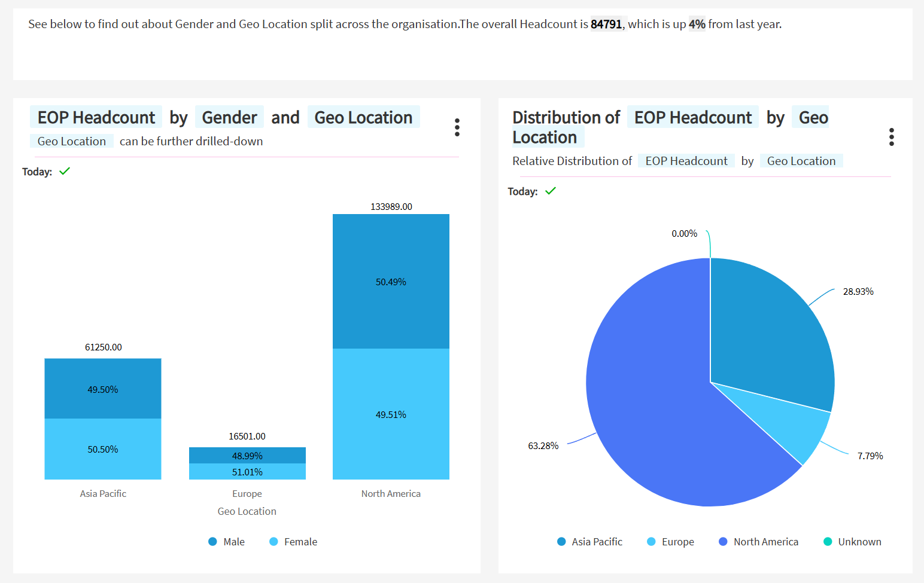The height and width of the screenshot is (583, 924).
Task: Click the Geo Location x-axis title
Action: tap(247, 511)
